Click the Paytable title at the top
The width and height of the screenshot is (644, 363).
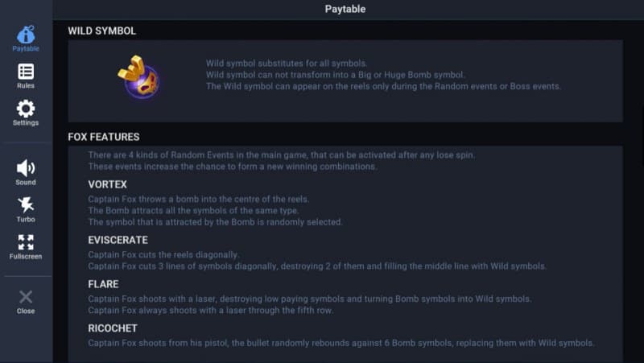[x=345, y=9]
